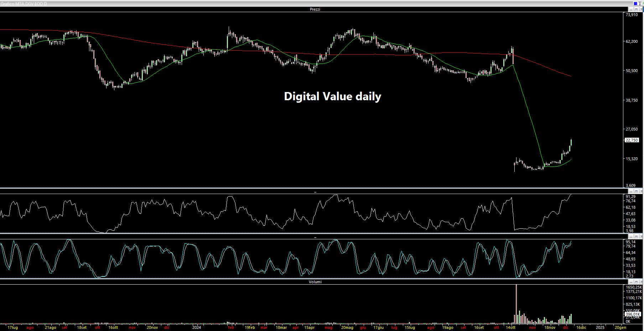
Task: Click the 16dic date label
Action: pos(581,327)
